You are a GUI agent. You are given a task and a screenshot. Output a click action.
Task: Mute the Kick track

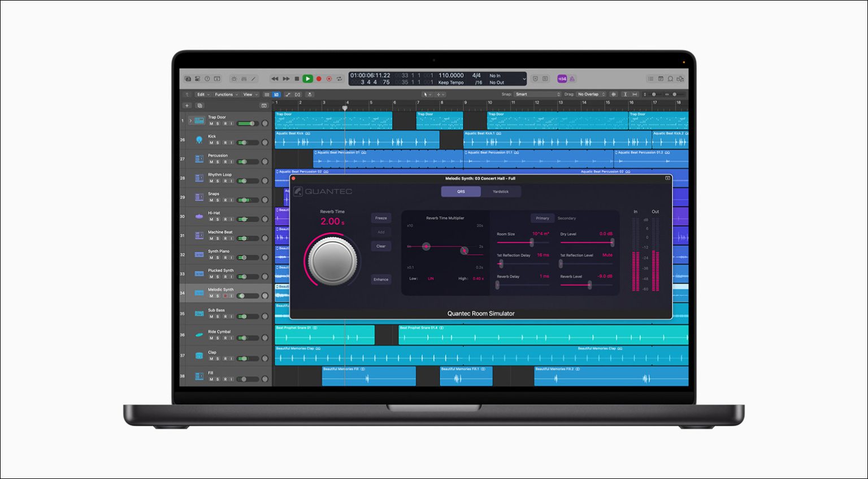pos(211,143)
